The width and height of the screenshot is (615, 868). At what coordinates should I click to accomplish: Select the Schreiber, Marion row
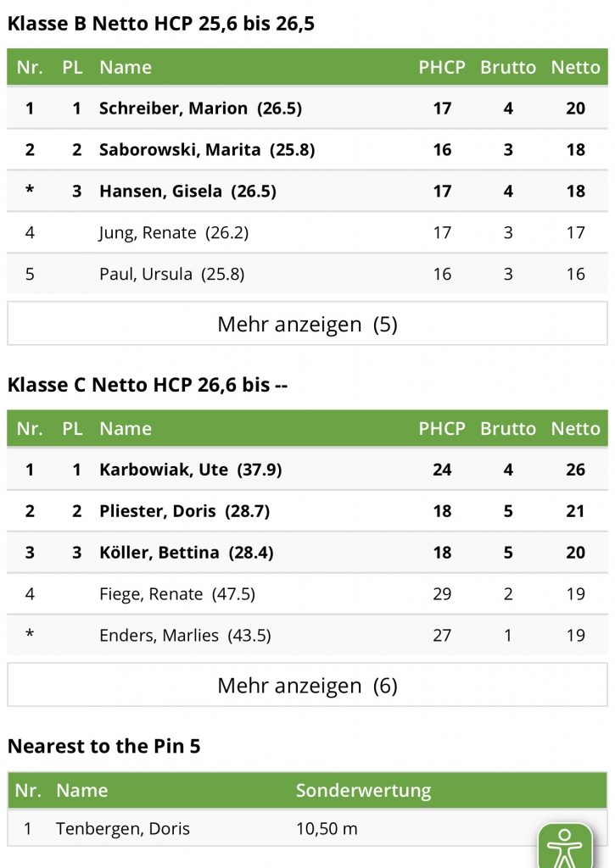pos(307,108)
